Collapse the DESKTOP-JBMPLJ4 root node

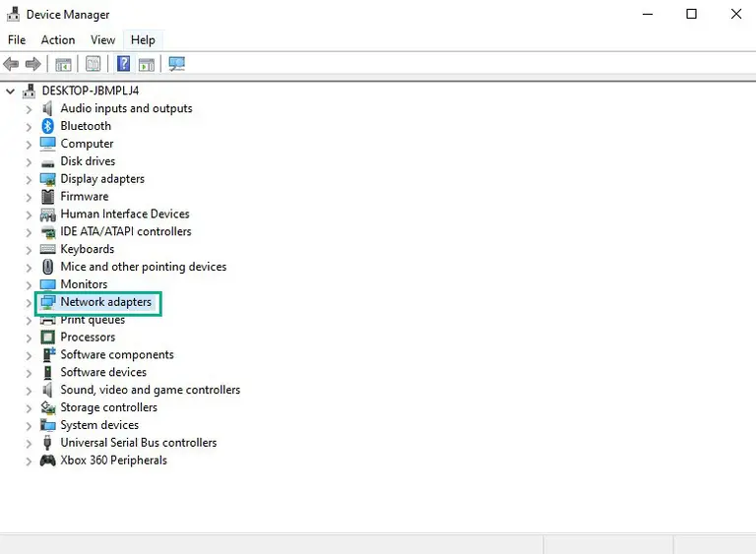(x=10, y=91)
